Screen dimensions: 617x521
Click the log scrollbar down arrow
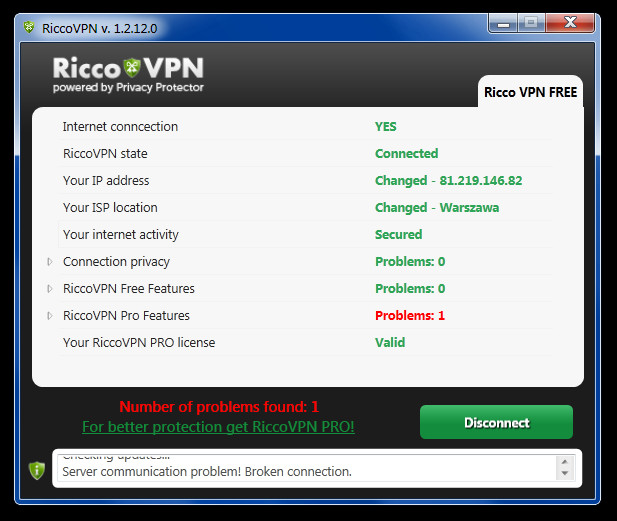click(565, 473)
